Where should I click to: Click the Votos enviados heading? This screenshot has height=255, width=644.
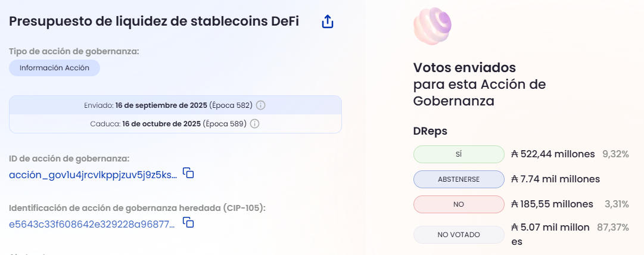coord(464,67)
